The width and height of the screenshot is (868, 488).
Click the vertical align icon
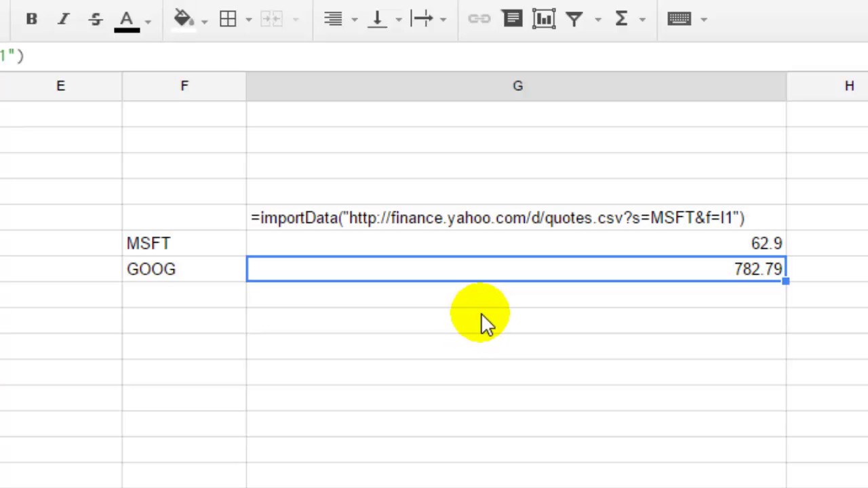pos(377,19)
